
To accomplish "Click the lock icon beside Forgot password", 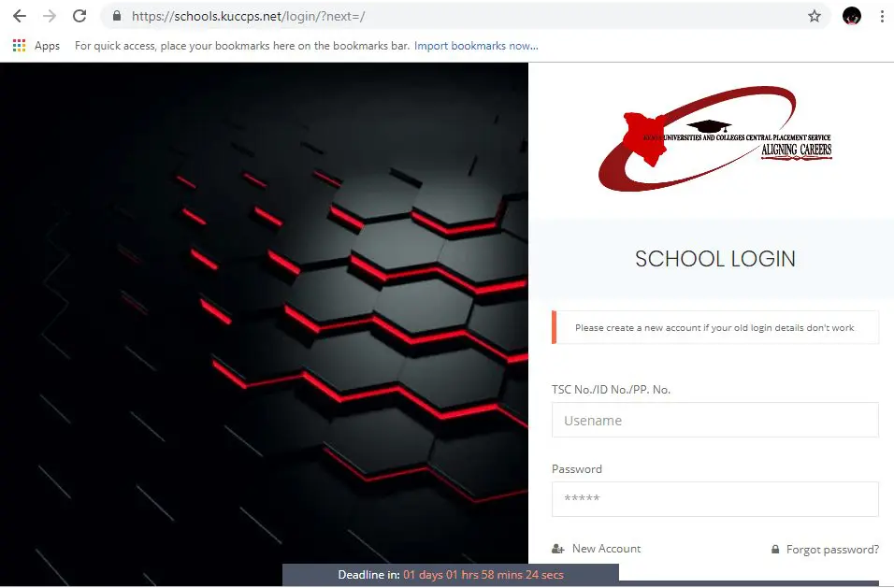I will 775,550.
